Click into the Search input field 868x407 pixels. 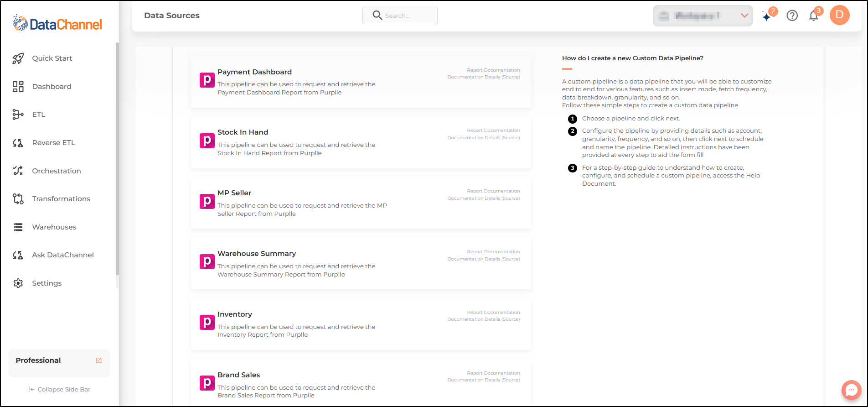(x=400, y=16)
